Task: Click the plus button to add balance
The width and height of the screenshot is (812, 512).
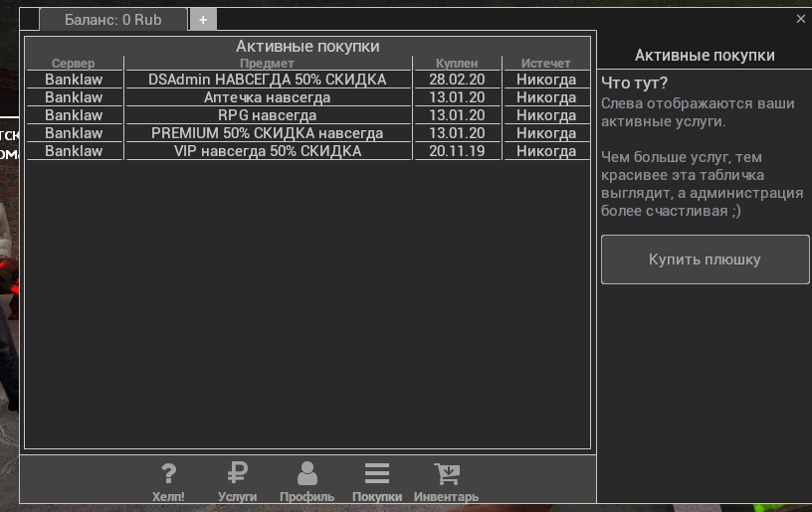Action: [203, 20]
